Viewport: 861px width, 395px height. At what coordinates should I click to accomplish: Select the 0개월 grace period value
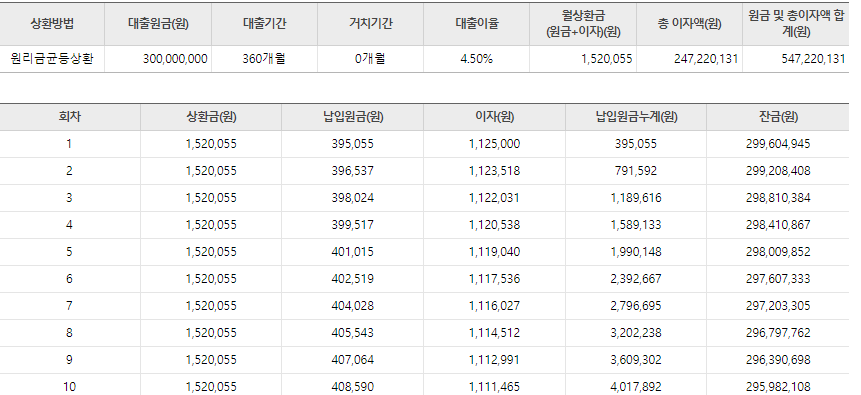click(x=371, y=59)
